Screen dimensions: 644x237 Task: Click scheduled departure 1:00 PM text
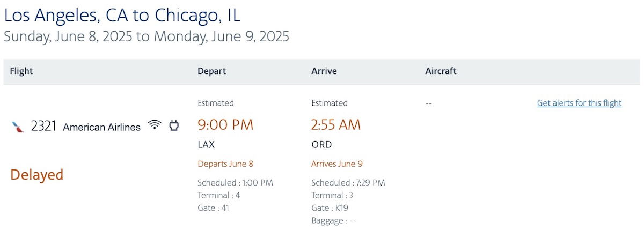[x=235, y=183]
